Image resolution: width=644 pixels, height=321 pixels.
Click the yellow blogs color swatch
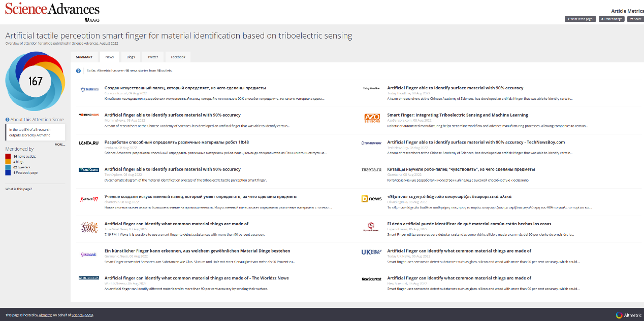8,162
